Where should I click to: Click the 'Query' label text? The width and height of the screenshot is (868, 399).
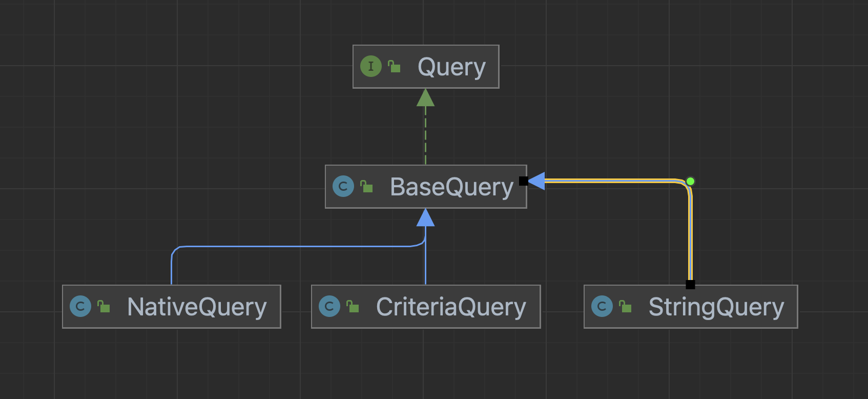click(x=451, y=67)
